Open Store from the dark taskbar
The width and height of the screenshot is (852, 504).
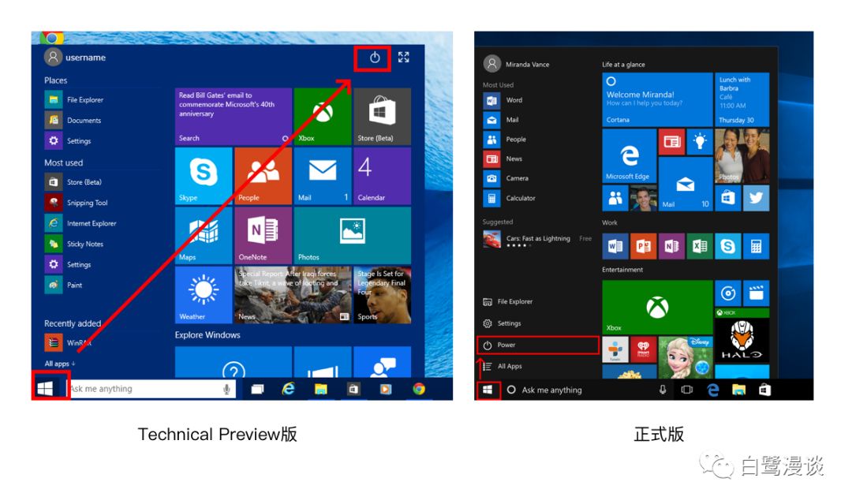pyautogui.click(x=764, y=390)
